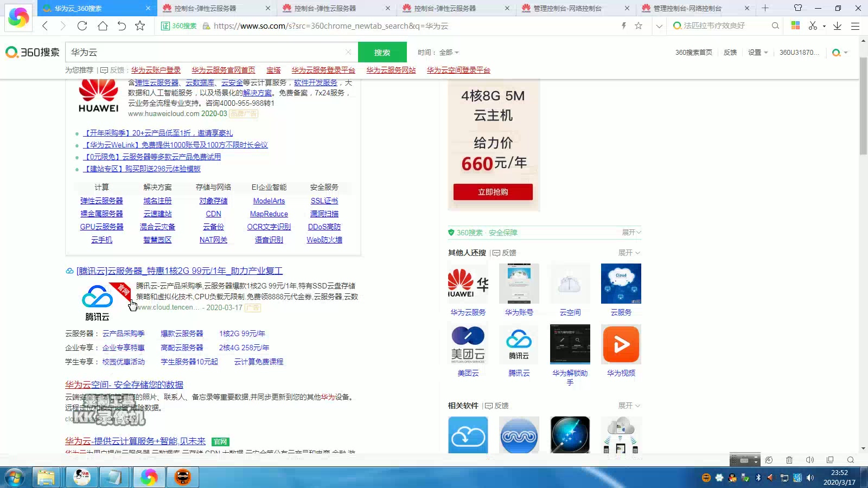868x488 pixels.
Task: Open the screenshot tool dropdown arrow
Action: point(824,26)
